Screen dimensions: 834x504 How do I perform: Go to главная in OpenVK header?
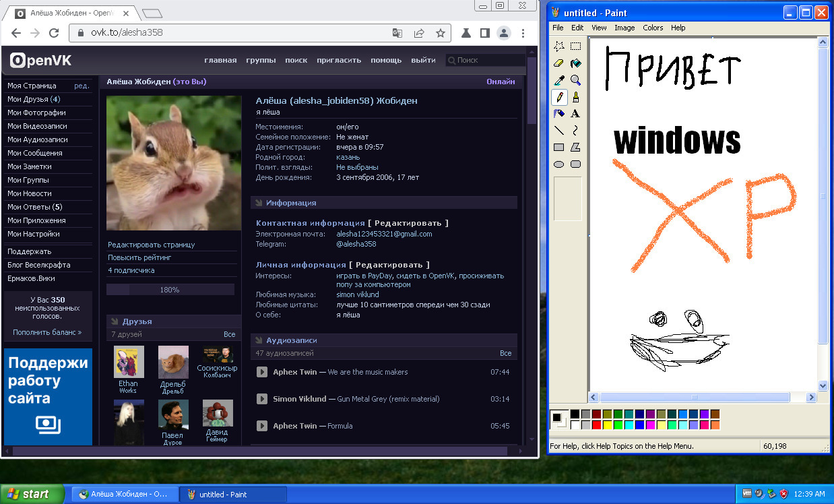[220, 60]
